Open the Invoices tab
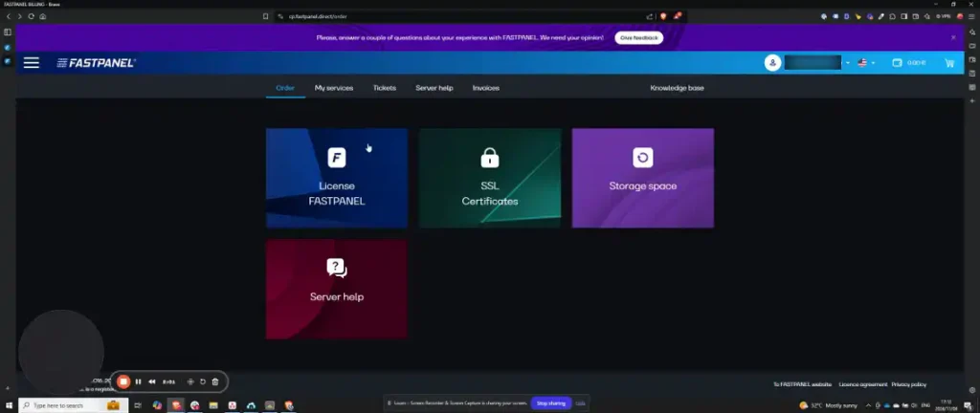This screenshot has width=980, height=413. 485,88
